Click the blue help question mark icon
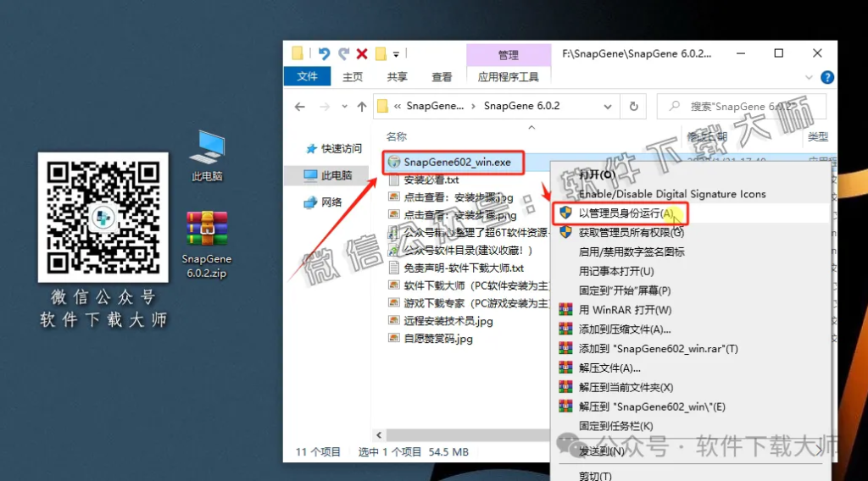Image resolution: width=868 pixels, height=481 pixels. 827,77
